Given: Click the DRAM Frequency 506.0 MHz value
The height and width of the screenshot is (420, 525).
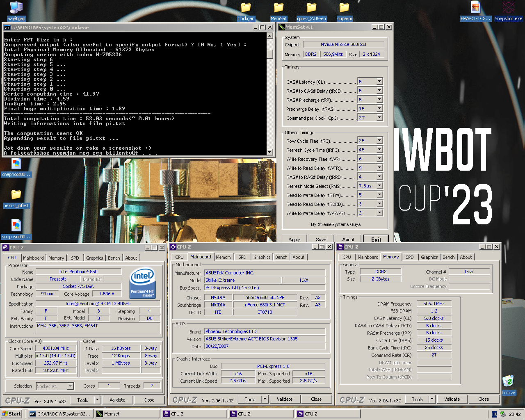Looking at the screenshot, I should point(434,304).
